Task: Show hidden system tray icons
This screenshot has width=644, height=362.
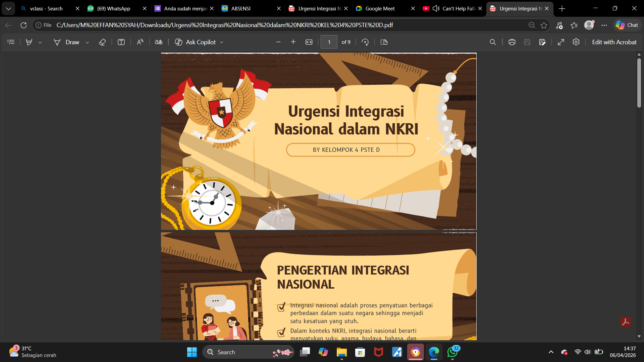Action: 551,352
